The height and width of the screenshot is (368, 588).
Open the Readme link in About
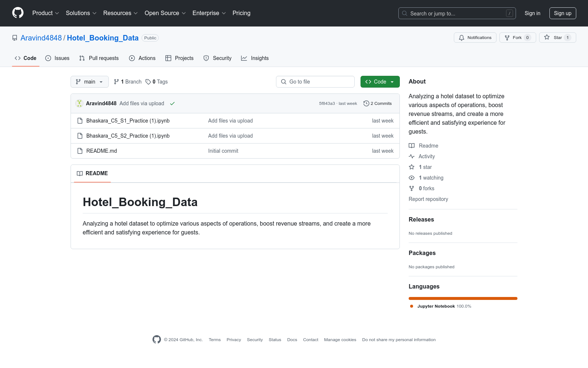(423, 146)
